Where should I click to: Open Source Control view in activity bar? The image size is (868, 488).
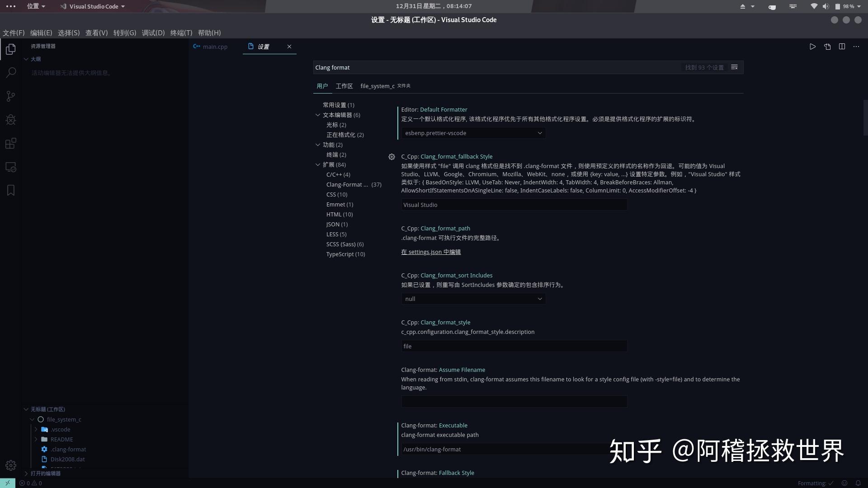11,96
